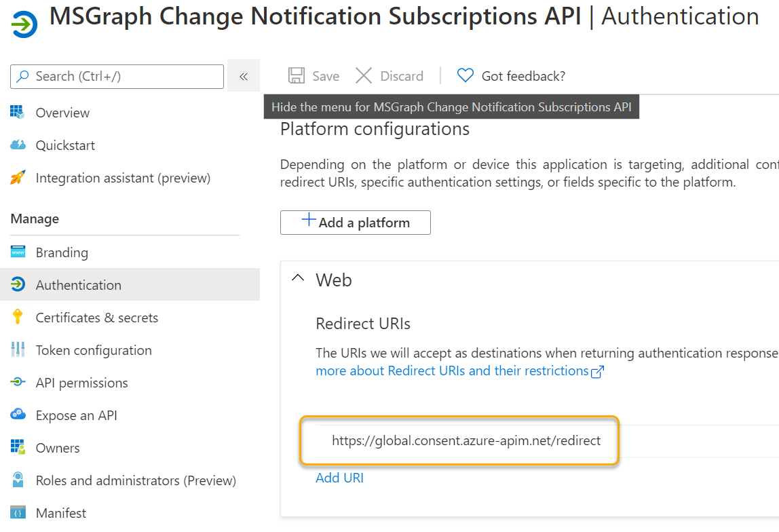The height and width of the screenshot is (532, 779).
Task: Click the API permissions icon
Action: (18, 382)
